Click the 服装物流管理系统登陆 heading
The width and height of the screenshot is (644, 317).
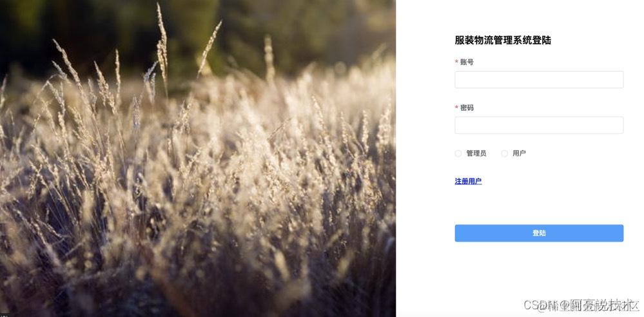pyautogui.click(x=503, y=40)
